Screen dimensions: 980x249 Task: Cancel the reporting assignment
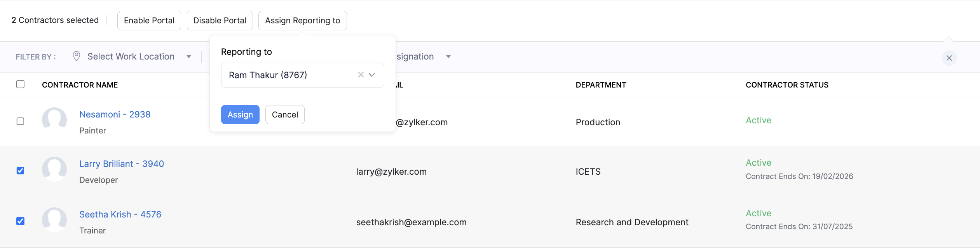(x=284, y=114)
